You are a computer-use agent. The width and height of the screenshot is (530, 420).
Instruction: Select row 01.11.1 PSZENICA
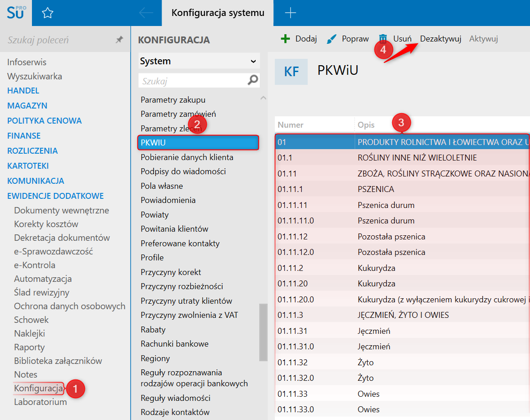coord(402,189)
